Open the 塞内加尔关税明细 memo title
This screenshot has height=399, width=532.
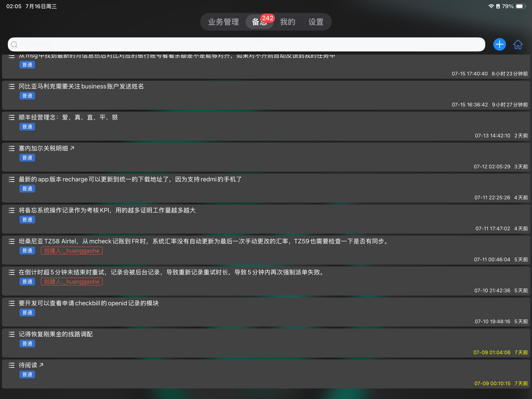43,148
